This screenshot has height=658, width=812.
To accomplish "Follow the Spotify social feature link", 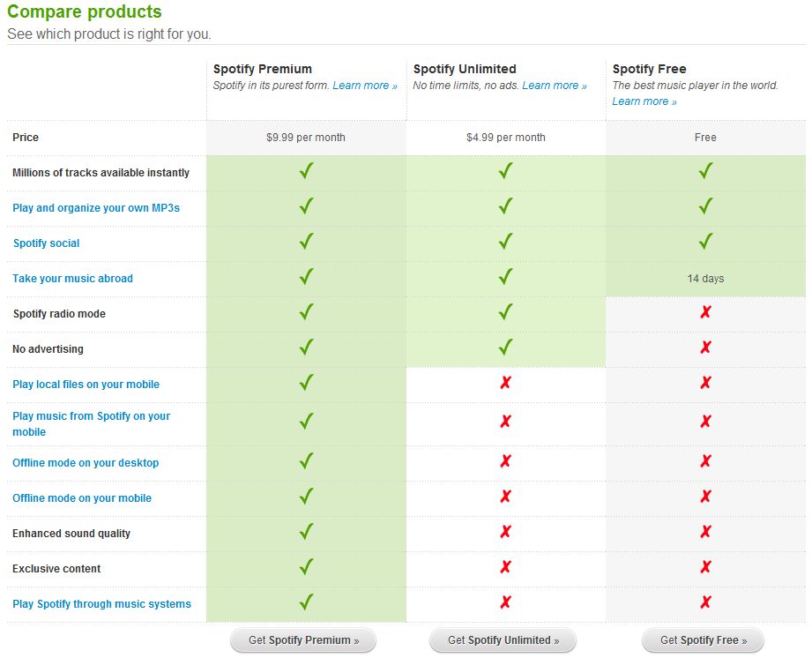I will [x=46, y=243].
